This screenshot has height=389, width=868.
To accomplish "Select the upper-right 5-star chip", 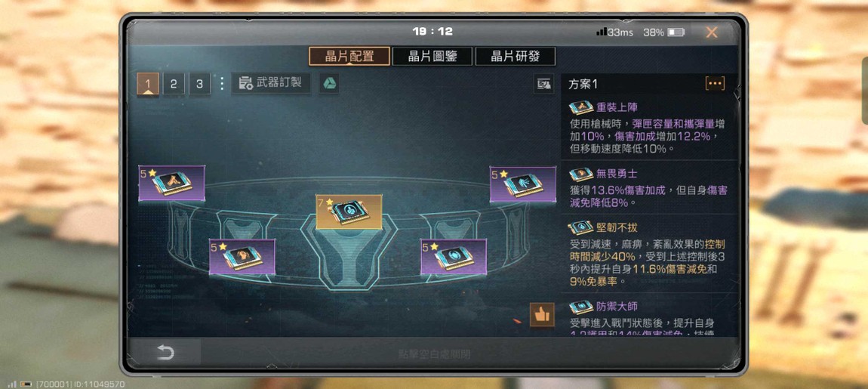I will click(x=522, y=184).
